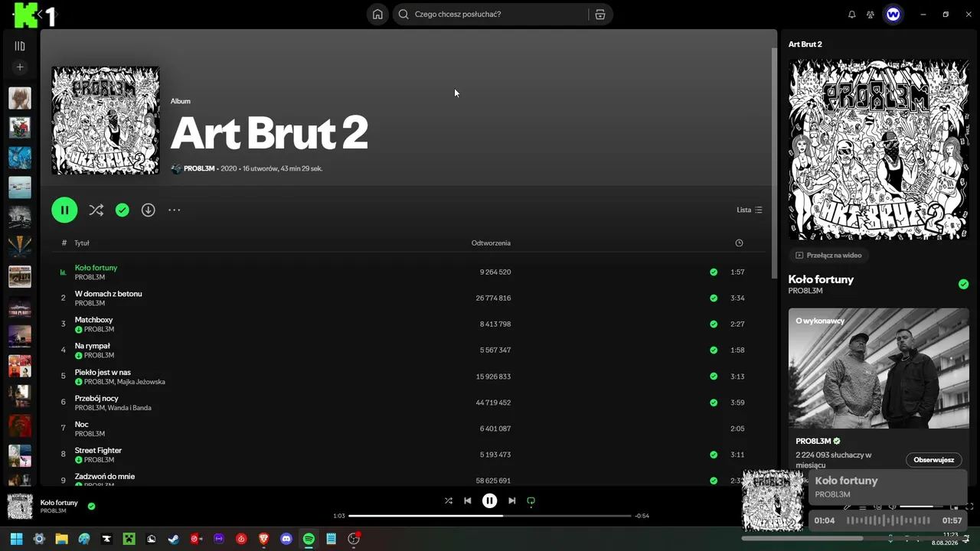Viewport: 980px width, 551px height.
Task: Click the Spotify icon on taskbar
Action: pos(309,539)
